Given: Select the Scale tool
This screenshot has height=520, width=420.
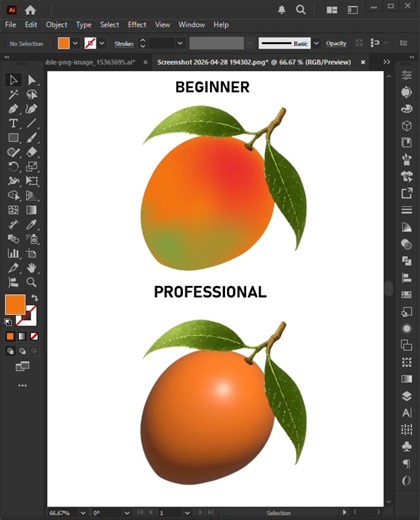Looking at the screenshot, I should click(32, 166).
